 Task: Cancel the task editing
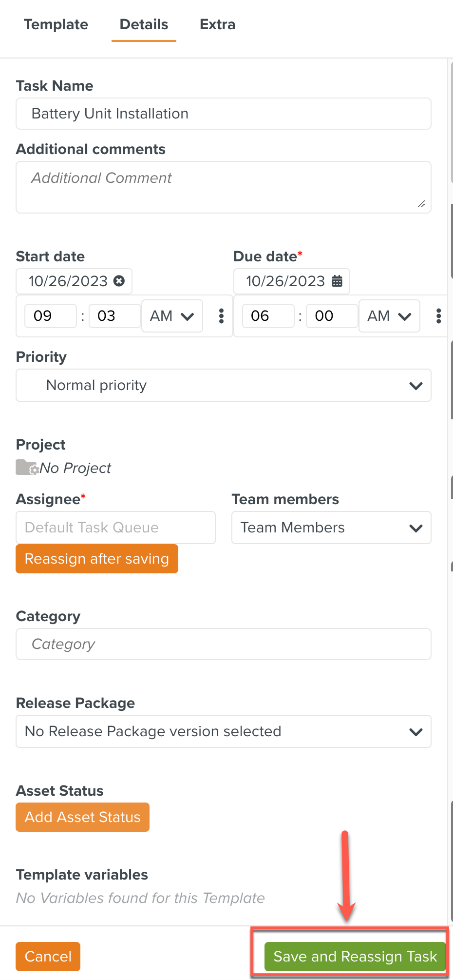(x=48, y=957)
